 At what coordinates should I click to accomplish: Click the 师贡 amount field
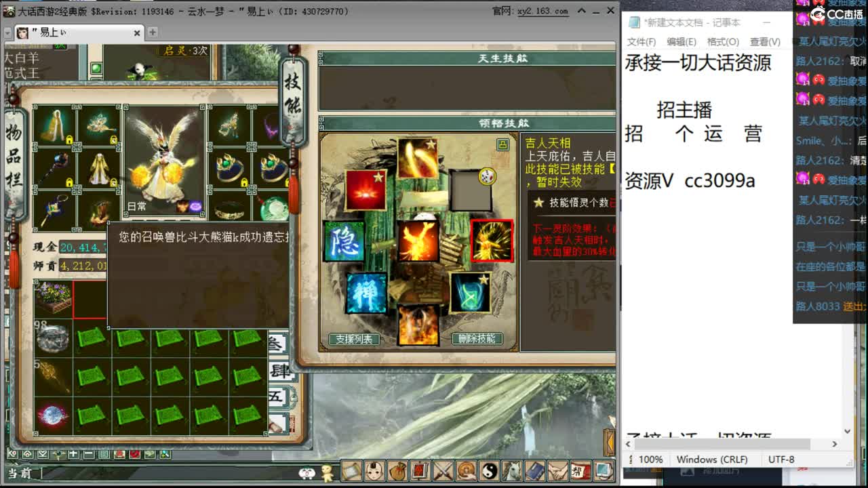click(83, 265)
